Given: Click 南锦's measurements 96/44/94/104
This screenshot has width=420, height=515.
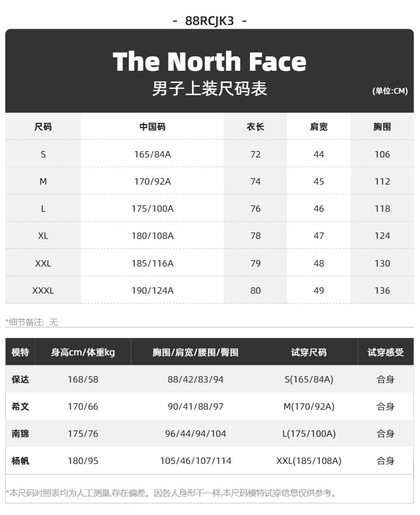Looking at the screenshot, I should [195, 434].
